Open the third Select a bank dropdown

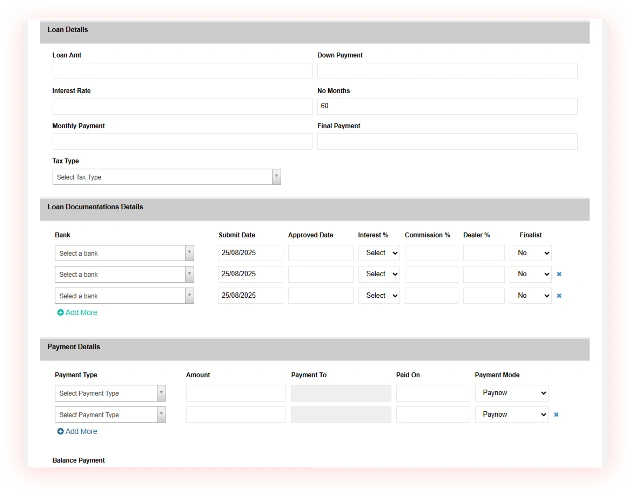pos(124,296)
